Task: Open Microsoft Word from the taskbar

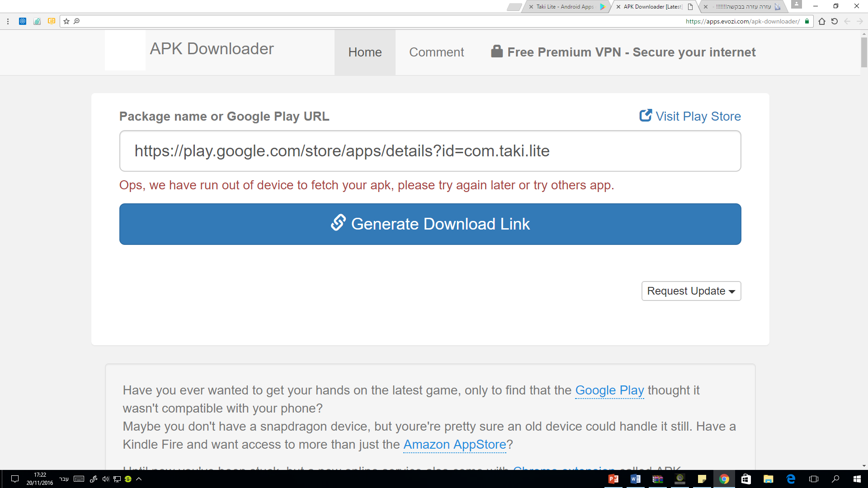Action: tap(635, 479)
